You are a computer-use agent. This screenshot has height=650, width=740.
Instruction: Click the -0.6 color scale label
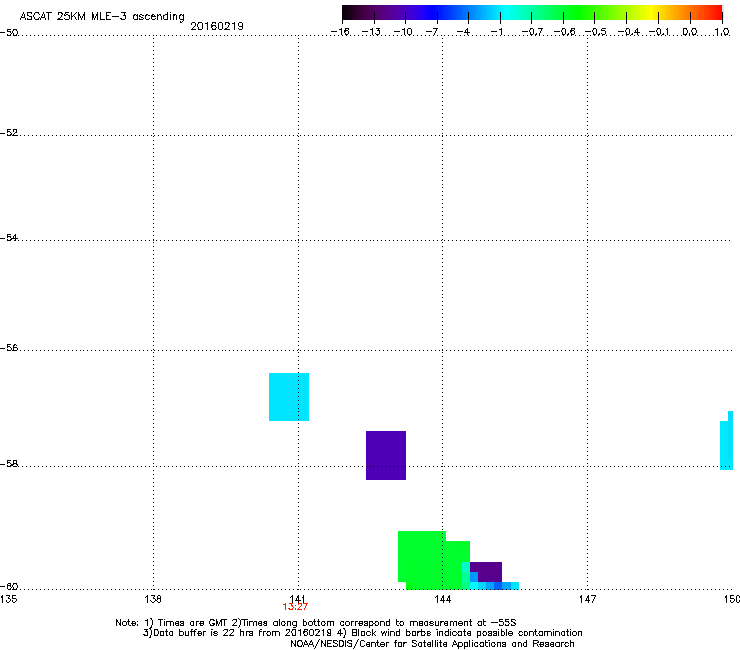564,32
